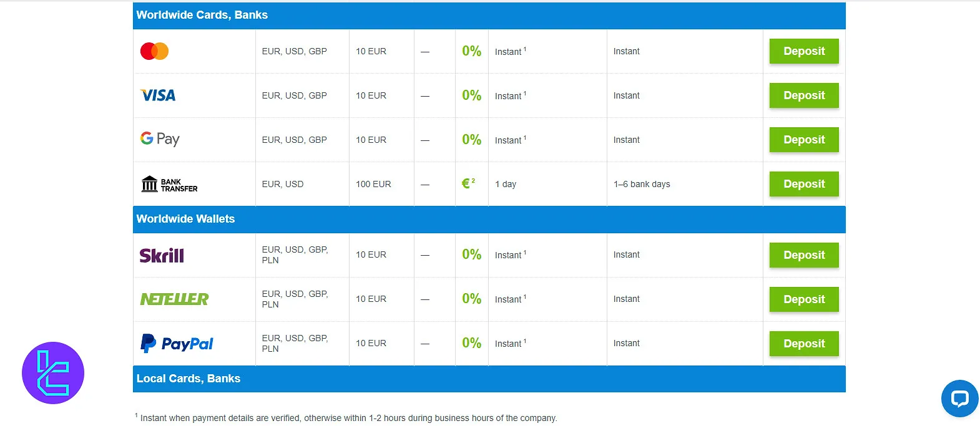Click the VISA logo
980x426 pixels.
(x=157, y=95)
